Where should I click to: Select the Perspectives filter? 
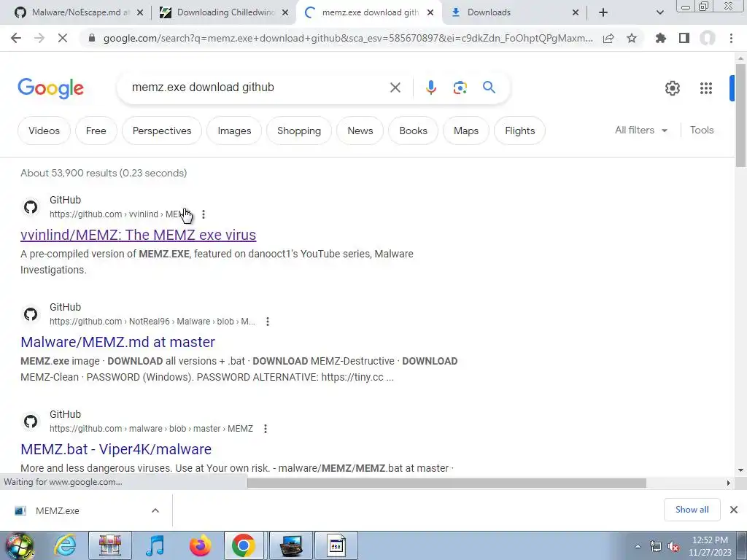coord(162,131)
